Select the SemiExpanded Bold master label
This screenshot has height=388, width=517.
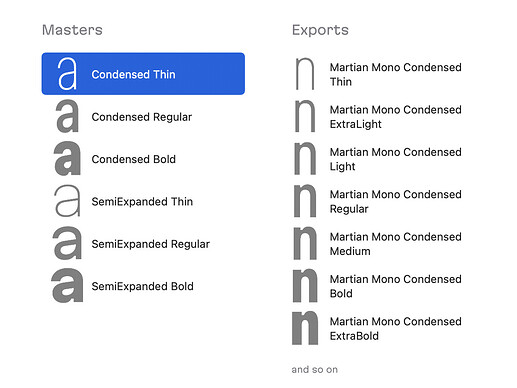tap(142, 286)
